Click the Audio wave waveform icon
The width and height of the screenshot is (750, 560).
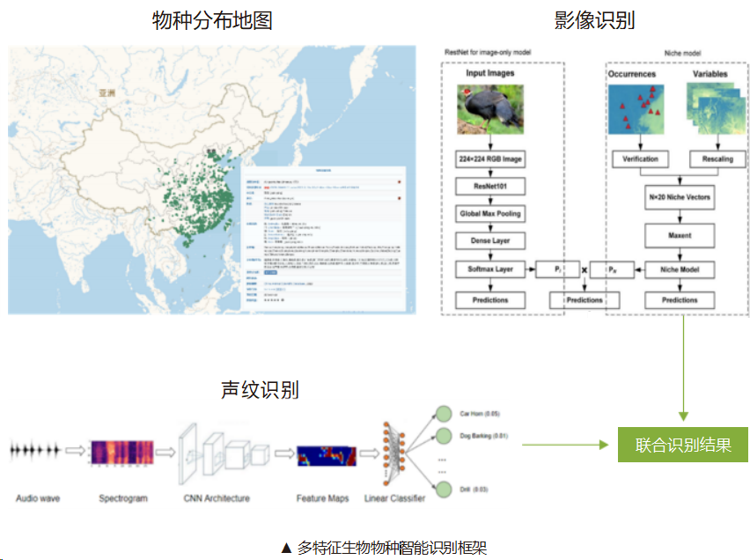coord(36,450)
